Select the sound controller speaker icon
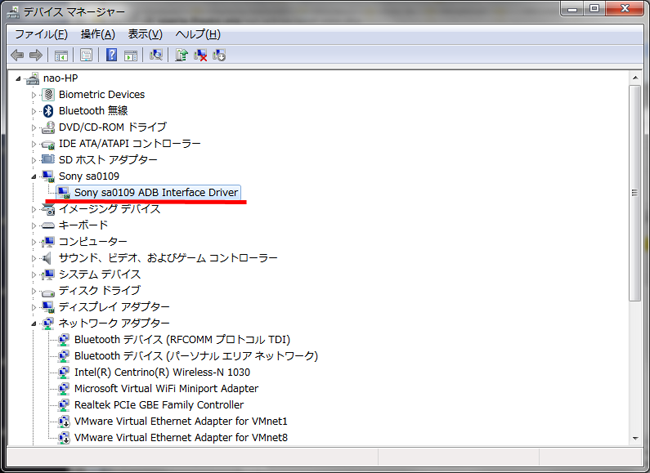650x473 pixels. tap(47, 258)
